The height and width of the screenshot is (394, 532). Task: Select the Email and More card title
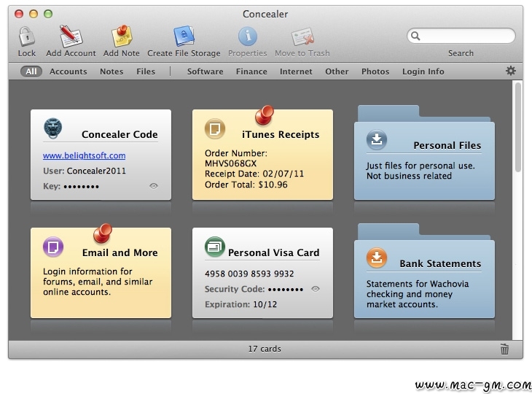(120, 252)
